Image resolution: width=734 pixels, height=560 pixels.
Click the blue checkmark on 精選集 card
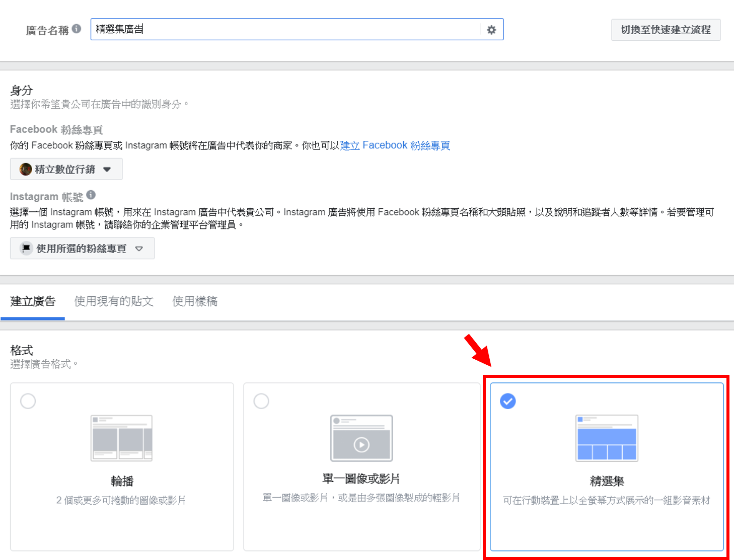coord(508,401)
